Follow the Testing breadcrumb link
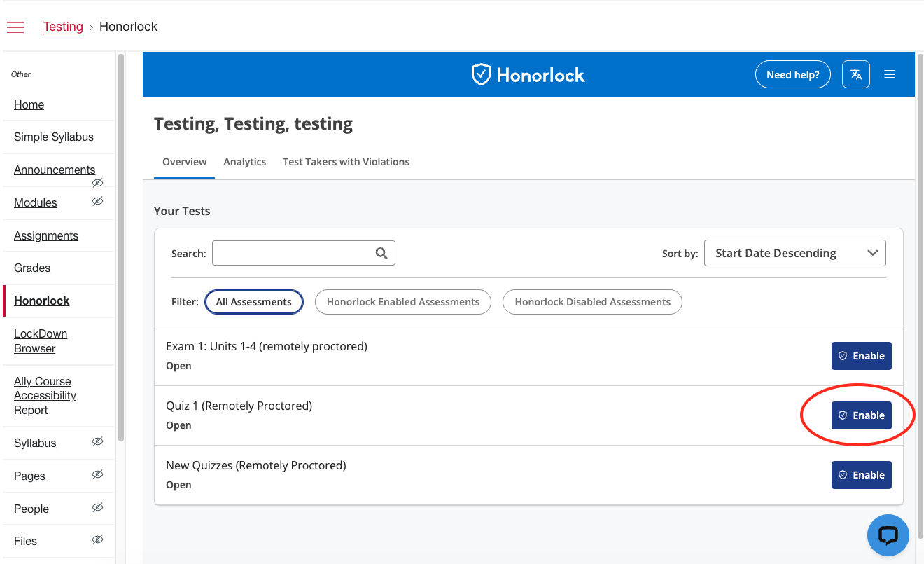The image size is (924, 564). pos(63,27)
